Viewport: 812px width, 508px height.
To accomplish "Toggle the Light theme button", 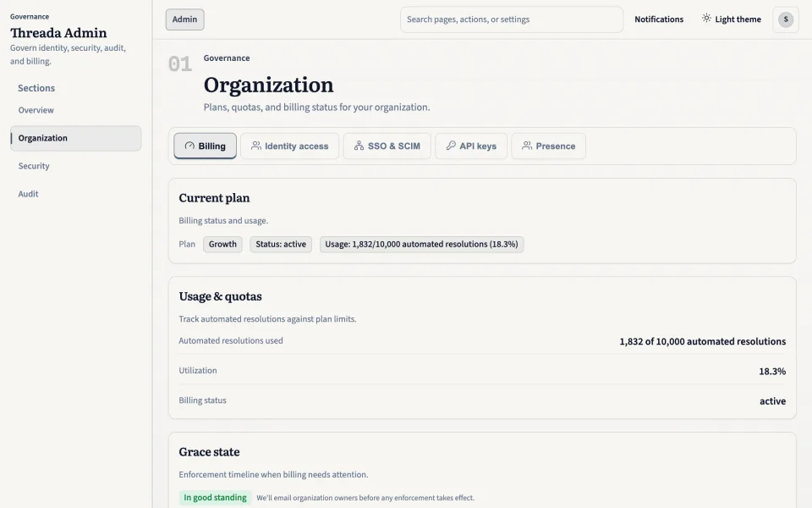I will (731, 19).
